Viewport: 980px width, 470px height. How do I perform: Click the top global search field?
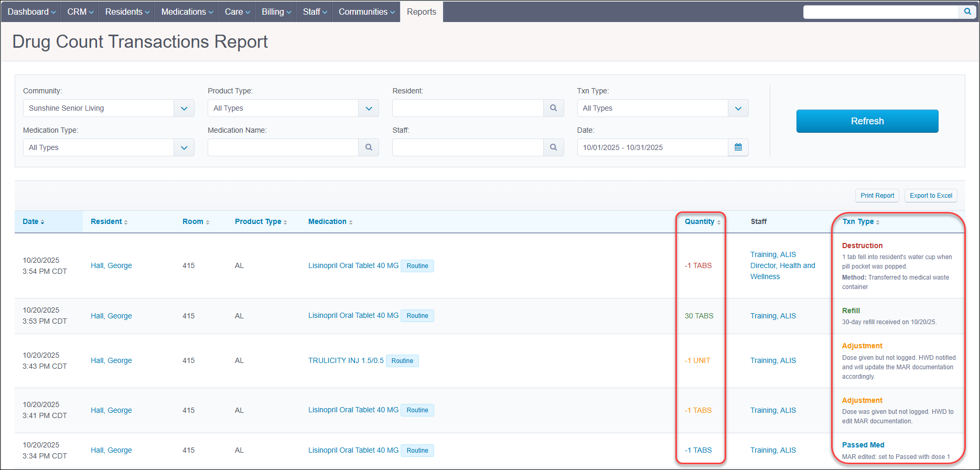[x=881, y=12]
